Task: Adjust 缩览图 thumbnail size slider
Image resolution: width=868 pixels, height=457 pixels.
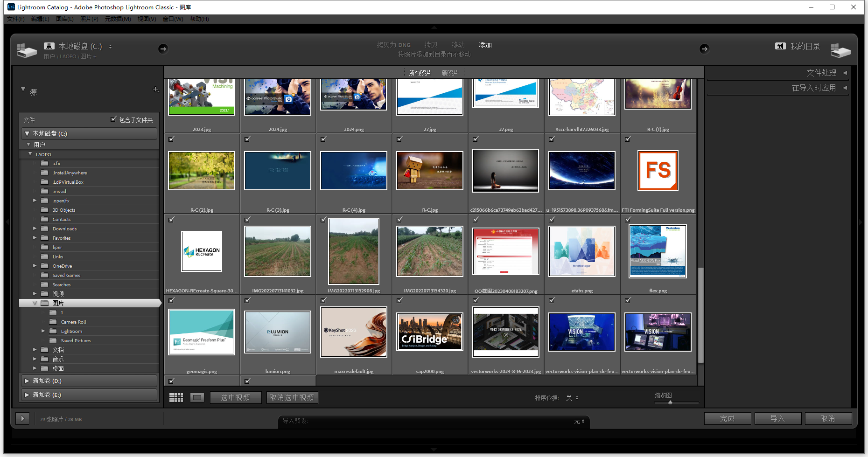Action: pyautogui.click(x=671, y=402)
